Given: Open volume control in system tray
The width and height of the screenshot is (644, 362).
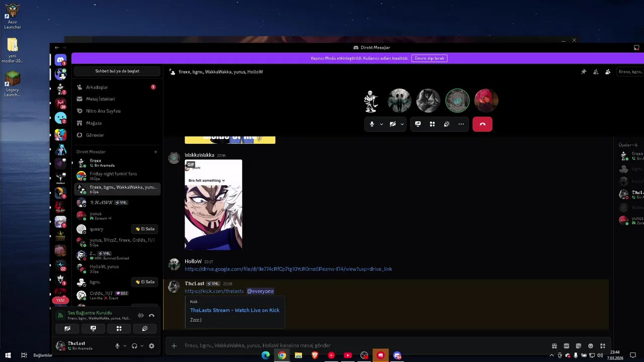Looking at the screenshot, I should pyautogui.click(x=600, y=355).
